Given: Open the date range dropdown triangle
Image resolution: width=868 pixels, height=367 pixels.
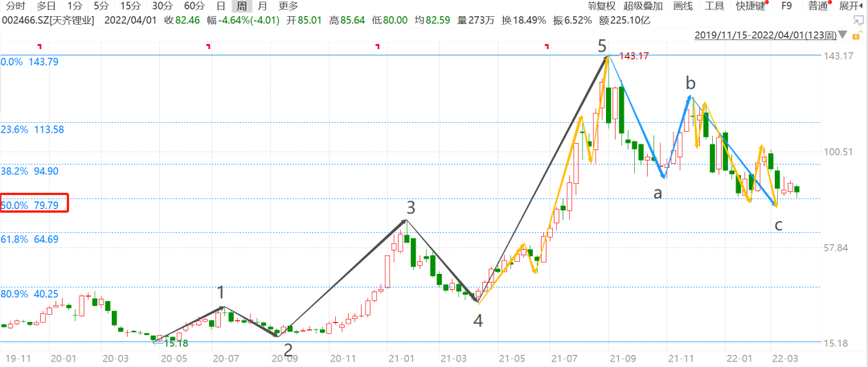Looking at the screenshot, I should tap(841, 36).
